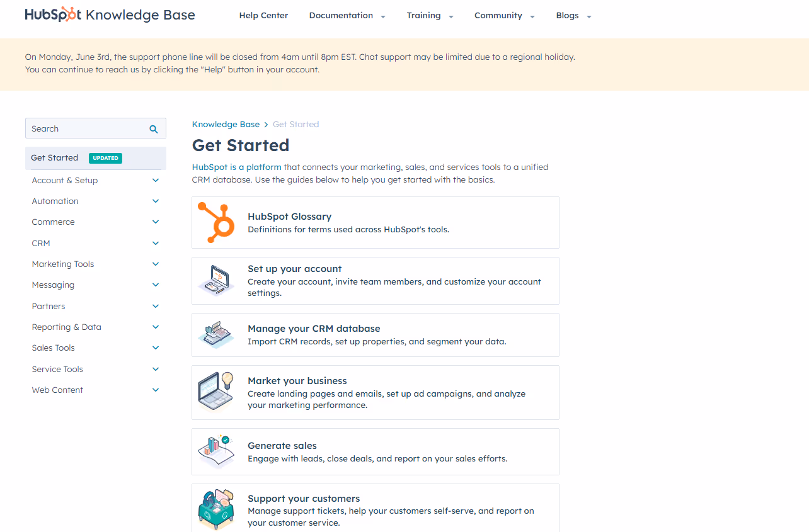Open the Set up your account title
Viewport: 809px width, 532px height.
click(295, 268)
